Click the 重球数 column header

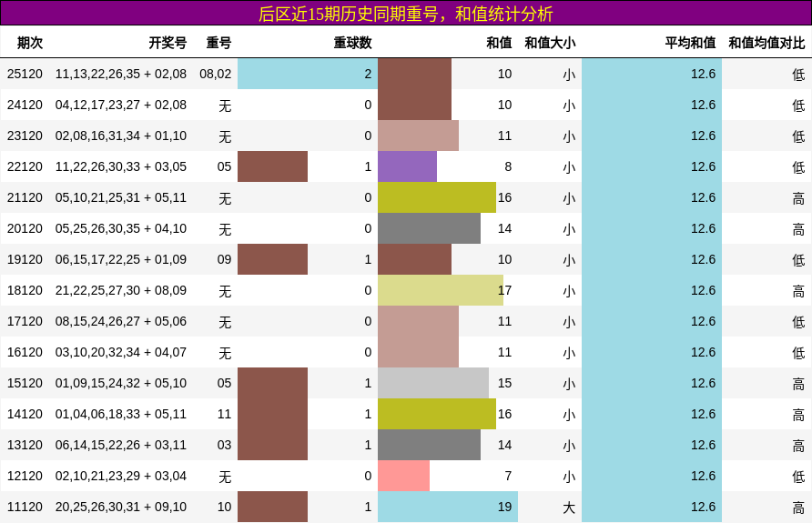point(352,43)
